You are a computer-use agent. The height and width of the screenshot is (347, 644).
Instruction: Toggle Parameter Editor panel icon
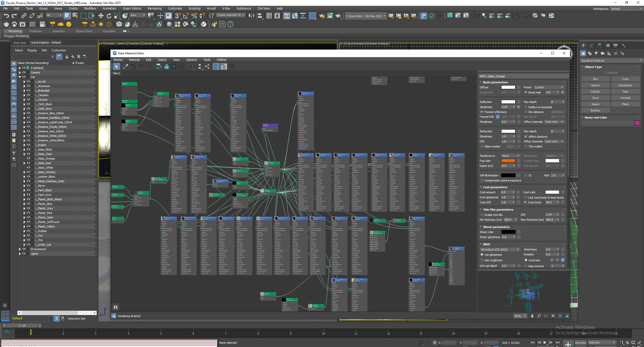click(x=224, y=66)
